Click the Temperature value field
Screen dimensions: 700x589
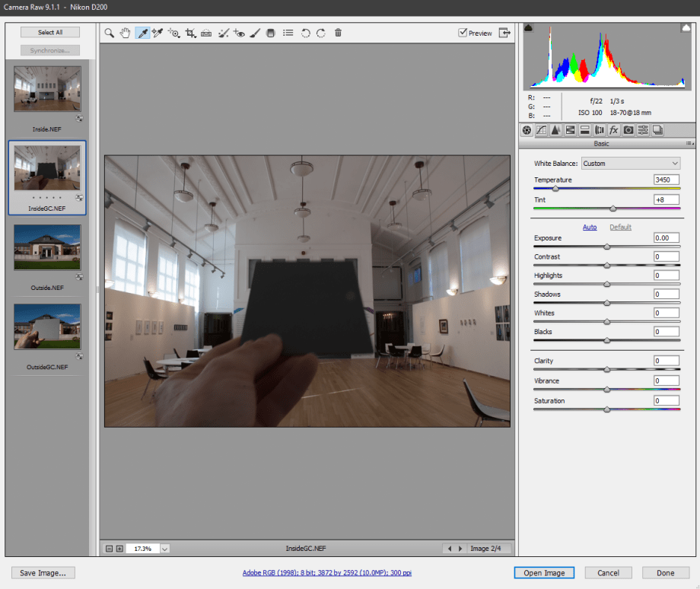[x=667, y=180]
